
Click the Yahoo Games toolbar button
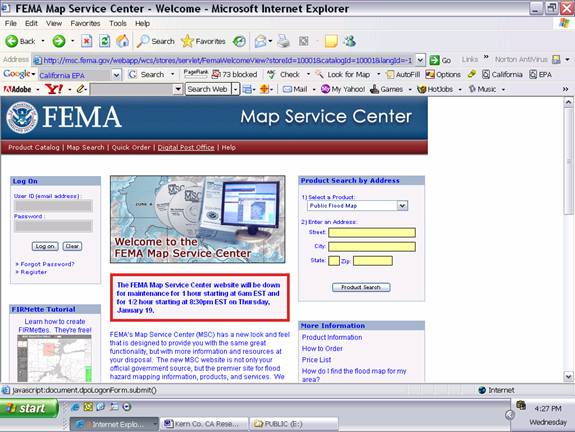click(x=387, y=89)
